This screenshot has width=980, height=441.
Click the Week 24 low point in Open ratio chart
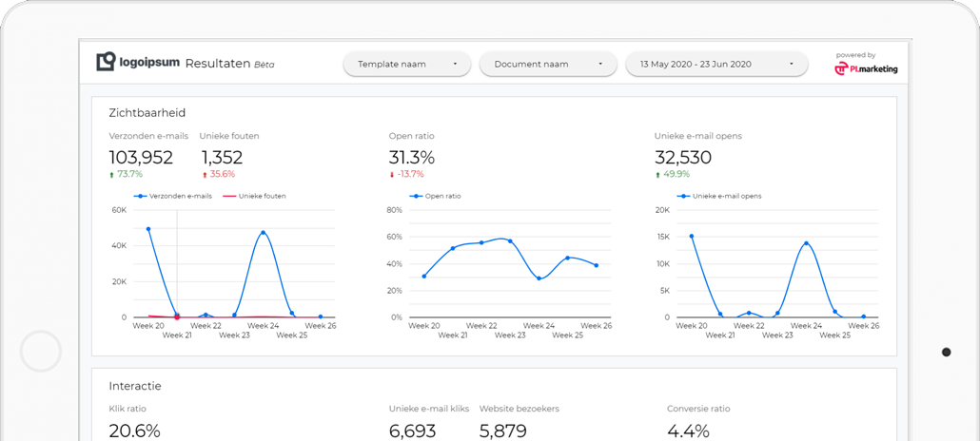(539, 278)
